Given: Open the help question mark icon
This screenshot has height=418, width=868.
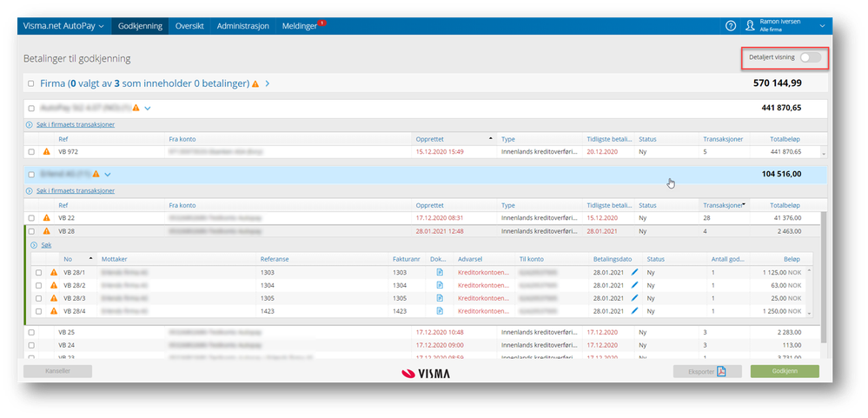Looking at the screenshot, I should [731, 26].
